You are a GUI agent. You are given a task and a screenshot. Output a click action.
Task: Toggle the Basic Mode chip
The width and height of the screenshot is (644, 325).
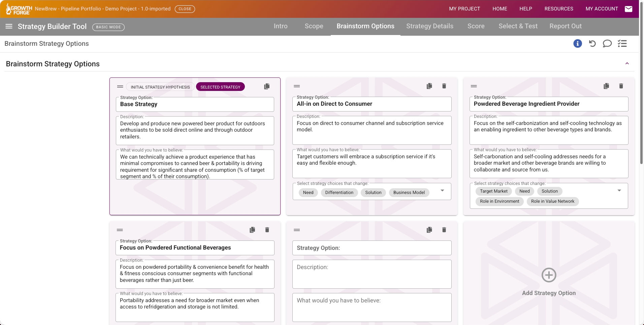point(108,27)
